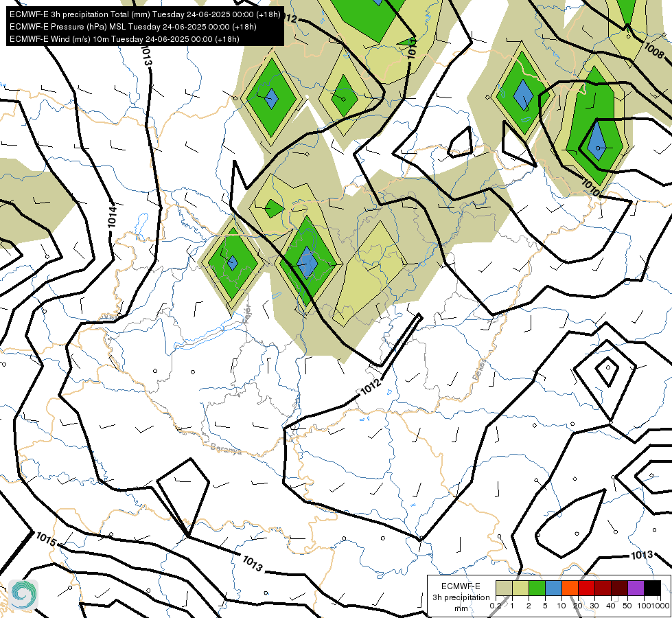672x618 pixels.
Task: Pick the khaki 0.2–1 mm legend swatch
Action: click(x=504, y=588)
